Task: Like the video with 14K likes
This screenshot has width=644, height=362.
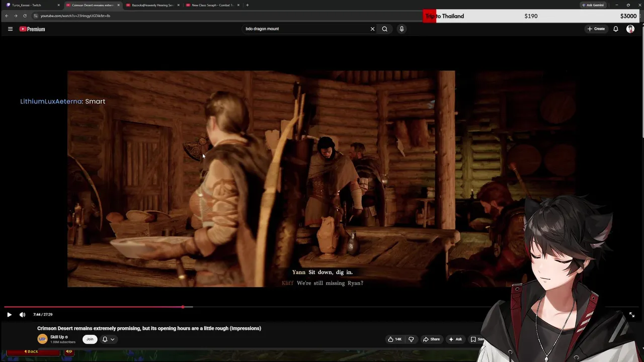Action: (394, 339)
